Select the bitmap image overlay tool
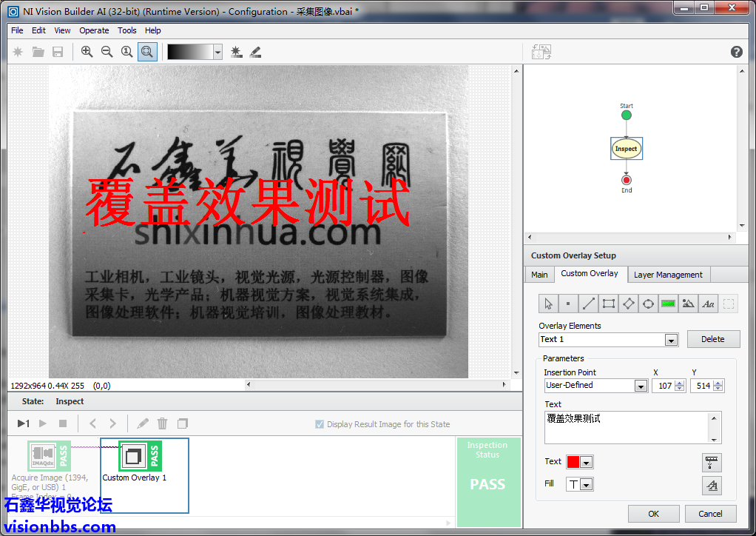Screen dimensions: 756x536 (x=689, y=304)
